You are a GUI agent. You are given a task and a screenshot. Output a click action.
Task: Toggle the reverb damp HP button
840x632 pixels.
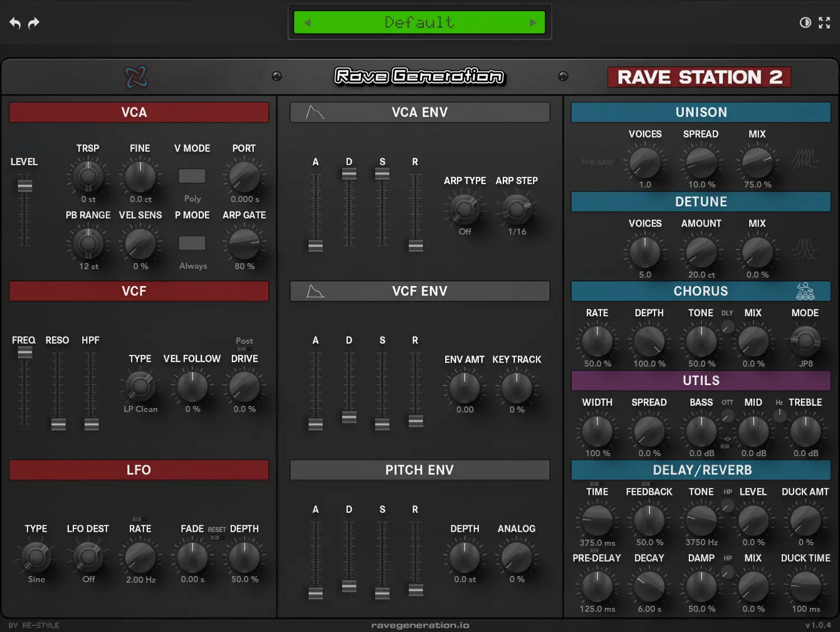point(727,572)
